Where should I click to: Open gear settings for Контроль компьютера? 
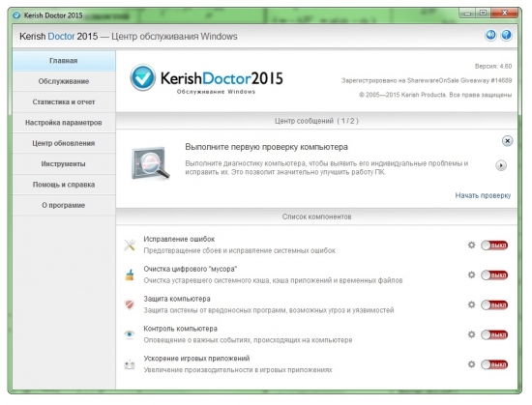coord(472,334)
